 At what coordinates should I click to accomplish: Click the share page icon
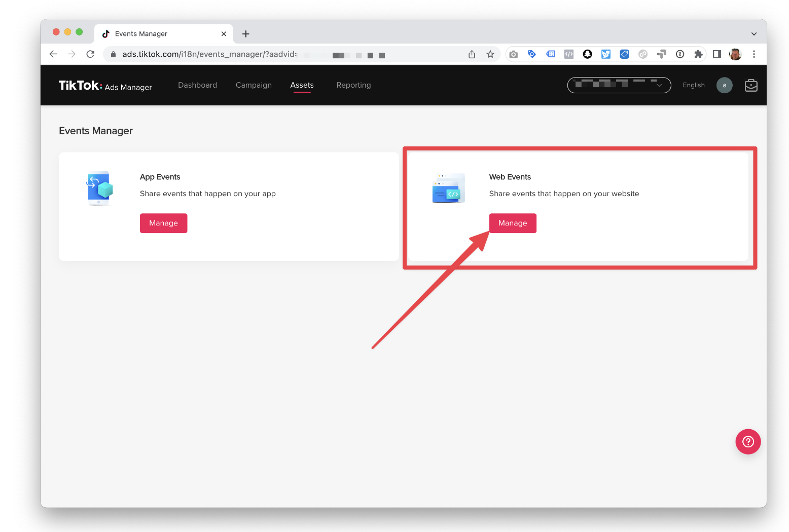click(472, 54)
